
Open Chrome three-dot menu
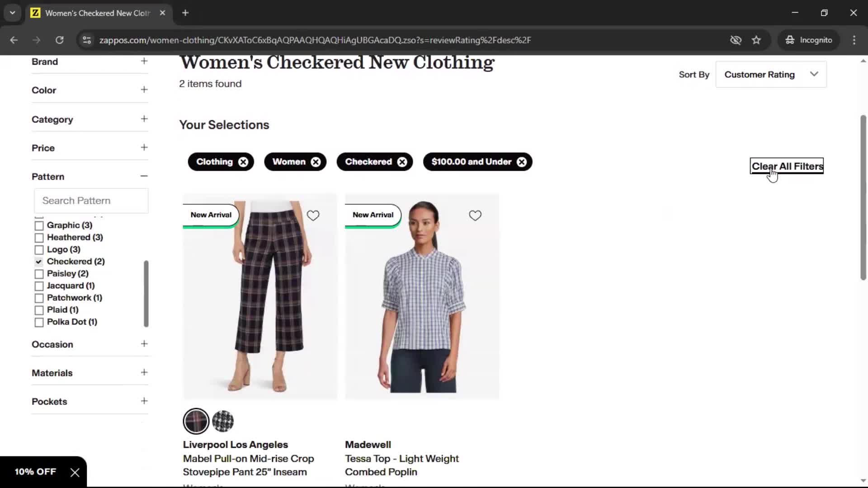(x=854, y=40)
